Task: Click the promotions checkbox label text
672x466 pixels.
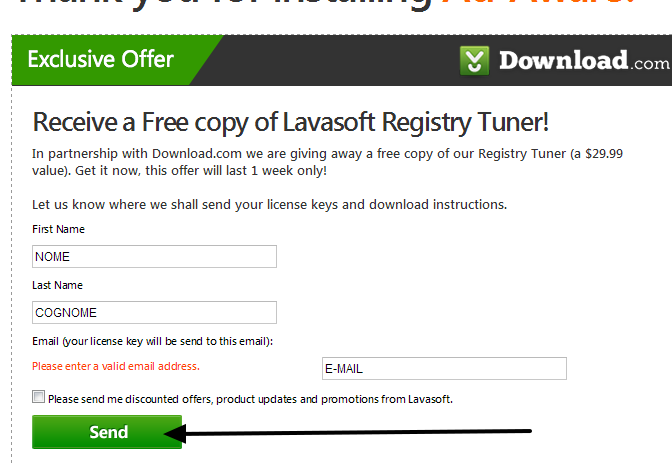Action: pyautogui.click(x=250, y=399)
